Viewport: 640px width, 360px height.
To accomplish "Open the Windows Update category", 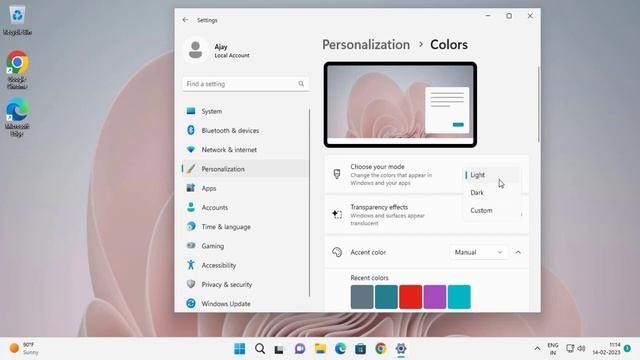I will [245, 303].
